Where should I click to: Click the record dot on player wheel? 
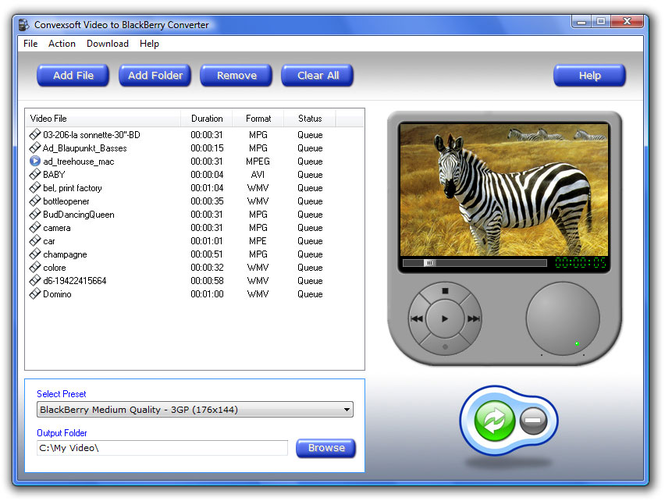[445, 347]
